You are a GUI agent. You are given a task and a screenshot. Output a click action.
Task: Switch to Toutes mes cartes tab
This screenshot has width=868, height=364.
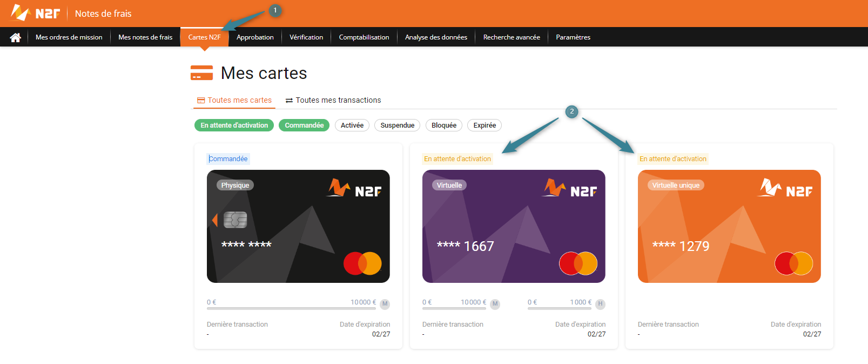coord(234,100)
